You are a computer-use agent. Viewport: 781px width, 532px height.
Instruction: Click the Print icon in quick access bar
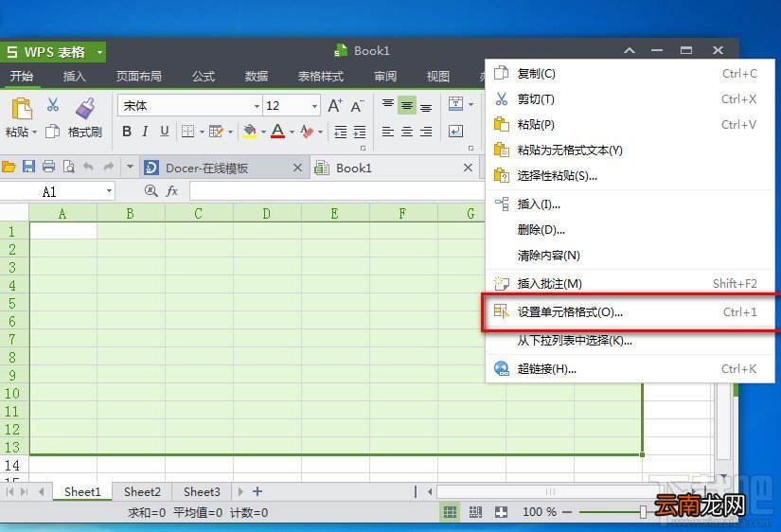click(49, 167)
